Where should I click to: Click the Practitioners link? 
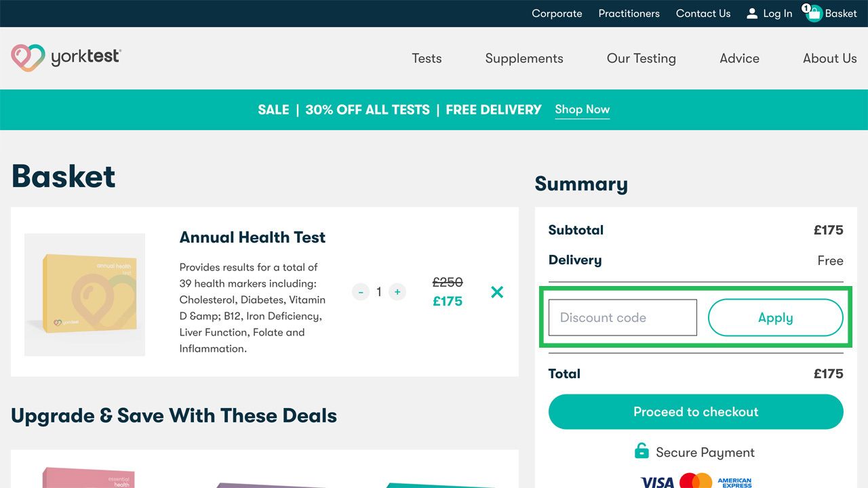pyautogui.click(x=629, y=13)
